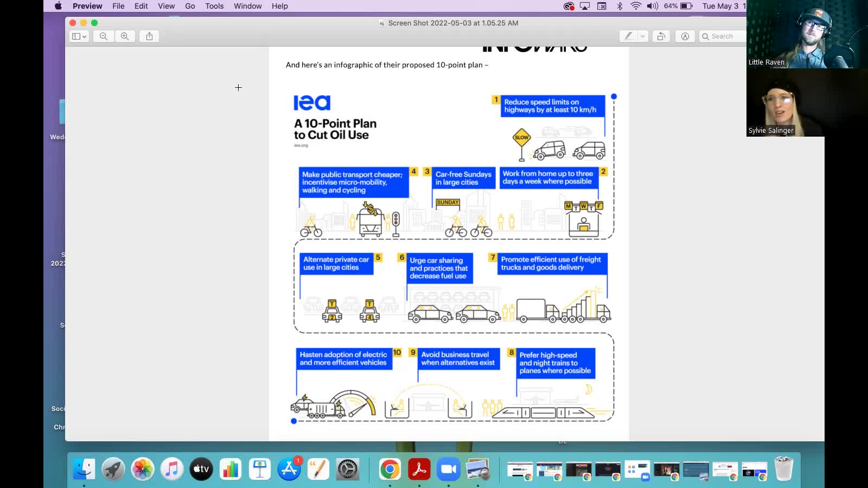Click the zoom out magnifier button
The height and width of the screenshot is (488, 868).
(103, 36)
